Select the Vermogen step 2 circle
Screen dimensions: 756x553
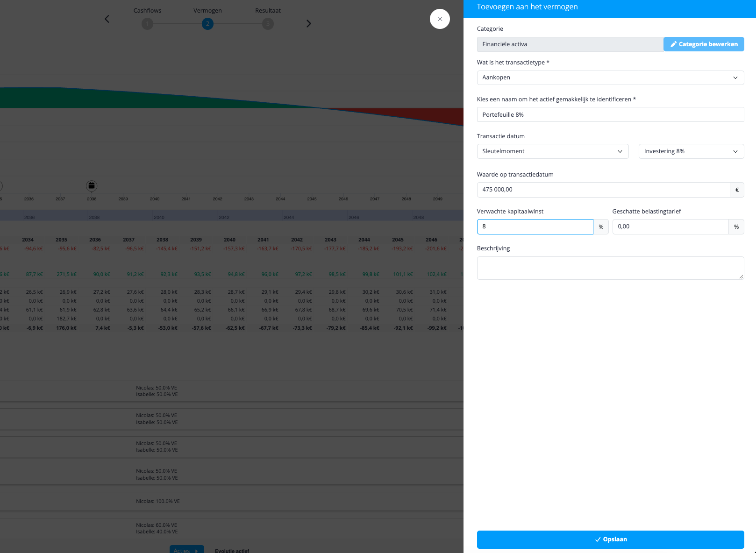pos(207,24)
